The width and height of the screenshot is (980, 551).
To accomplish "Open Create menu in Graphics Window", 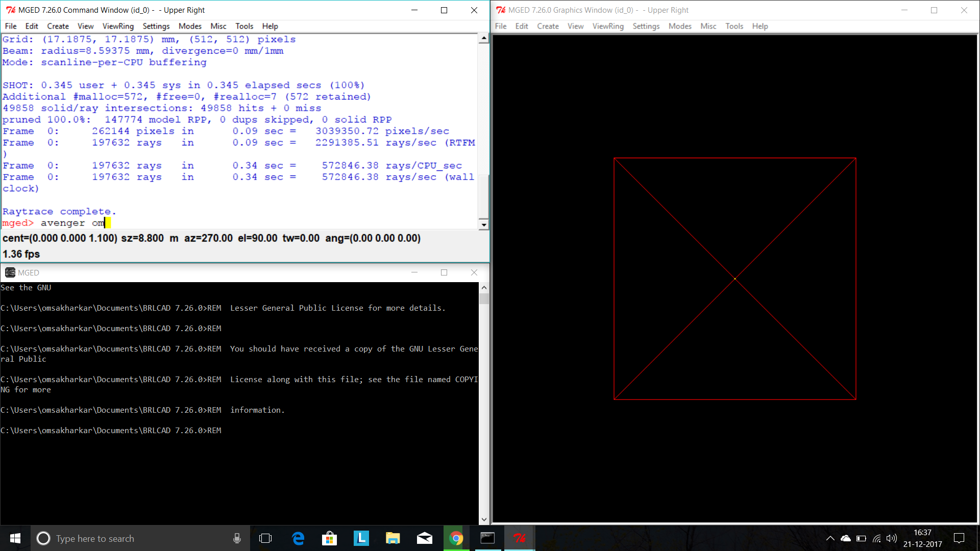I will (548, 26).
